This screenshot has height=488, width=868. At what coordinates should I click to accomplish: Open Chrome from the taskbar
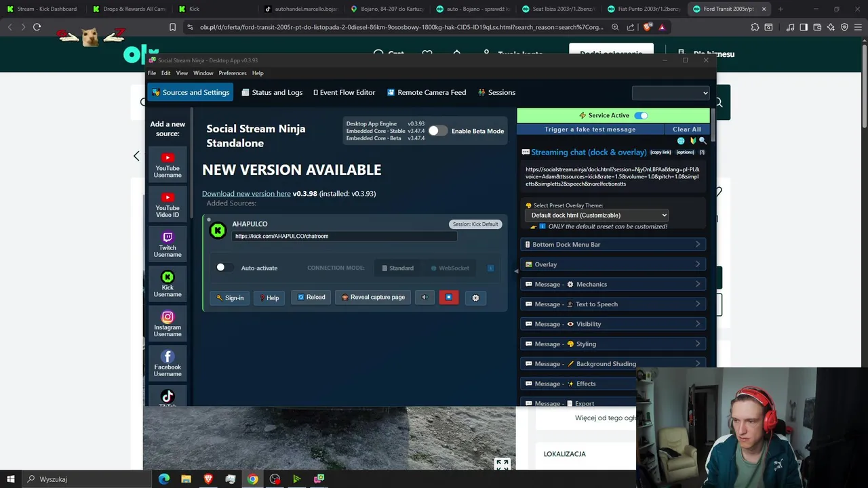click(x=252, y=479)
